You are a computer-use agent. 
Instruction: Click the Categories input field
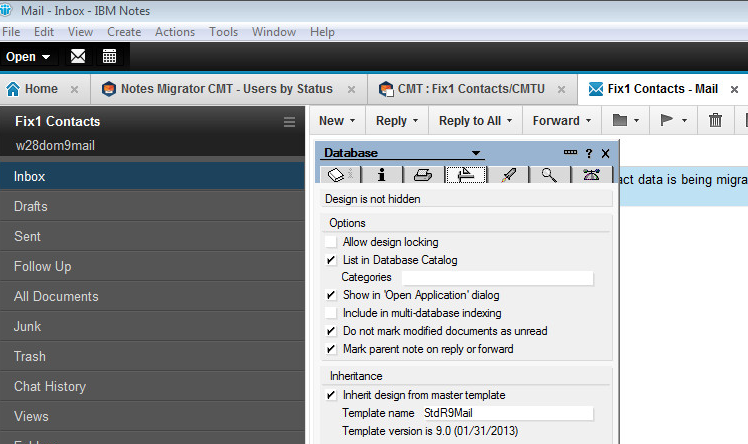(x=497, y=278)
